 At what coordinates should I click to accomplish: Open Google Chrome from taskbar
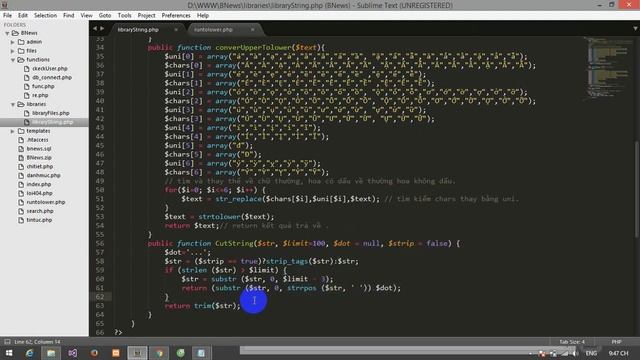click(x=159, y=353)
